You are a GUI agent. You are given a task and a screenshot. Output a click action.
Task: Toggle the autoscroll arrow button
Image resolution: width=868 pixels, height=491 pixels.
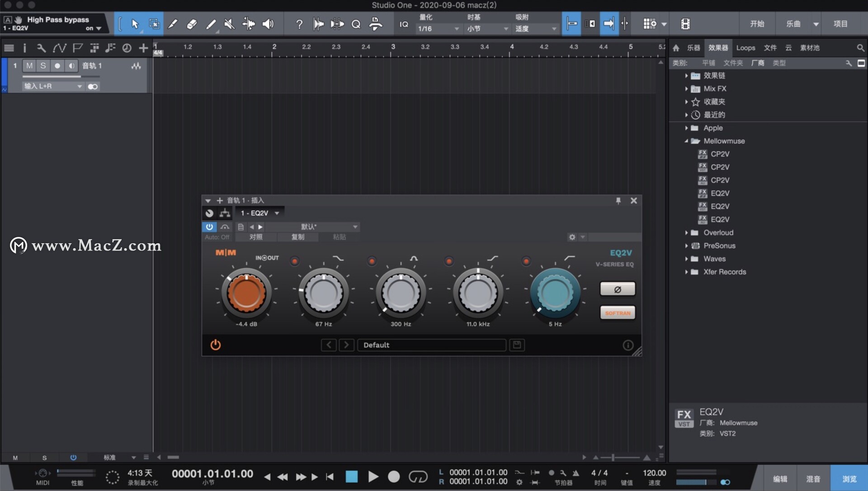click(x=609, y=24)
